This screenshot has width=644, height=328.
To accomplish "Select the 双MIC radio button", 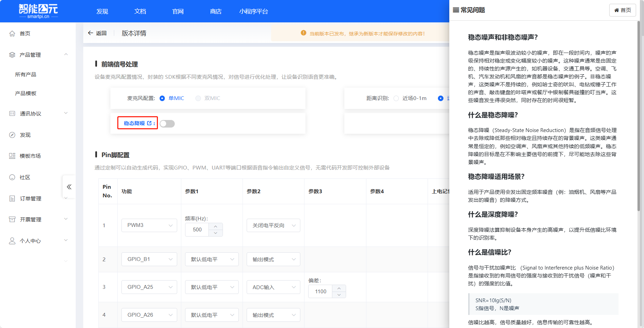I will click(198, 98).
